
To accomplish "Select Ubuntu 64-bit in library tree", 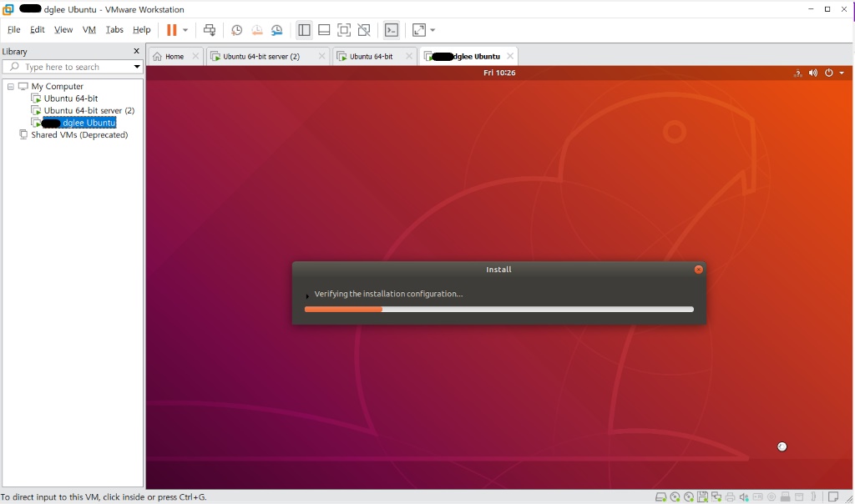I will click(x=71, y=98).
